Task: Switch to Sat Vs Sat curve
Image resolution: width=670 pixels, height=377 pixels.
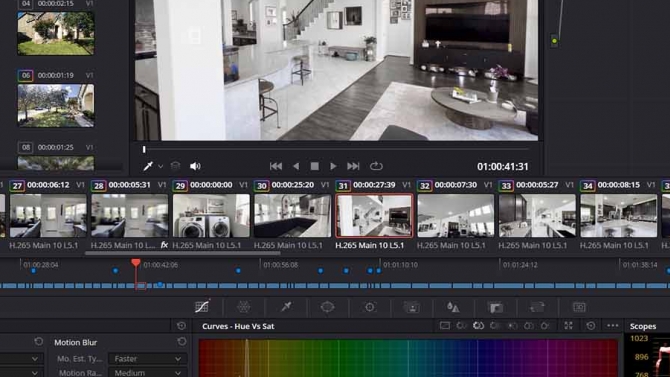Action: click(x=529, y=326)
